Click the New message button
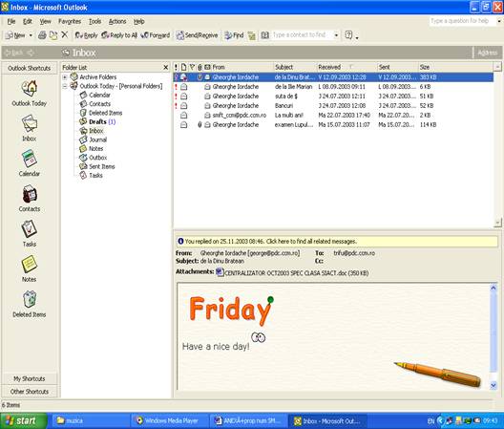Viewport: 504px width, 429px height. click(15, 35)
